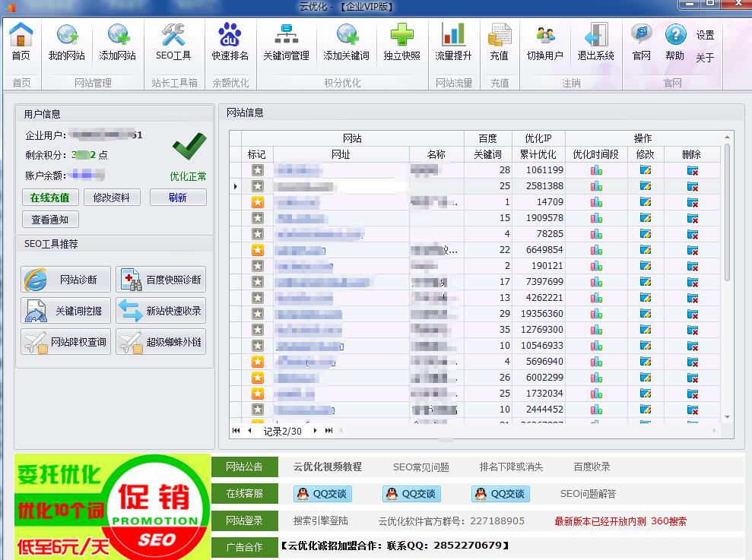Viewport: 752px width, 560px height.
Task: Toggle the star mark in first website row
Action: 258,170
